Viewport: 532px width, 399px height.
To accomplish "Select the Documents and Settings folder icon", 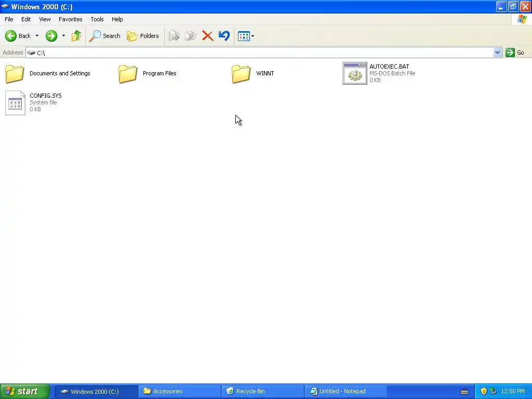I will 15,74.
